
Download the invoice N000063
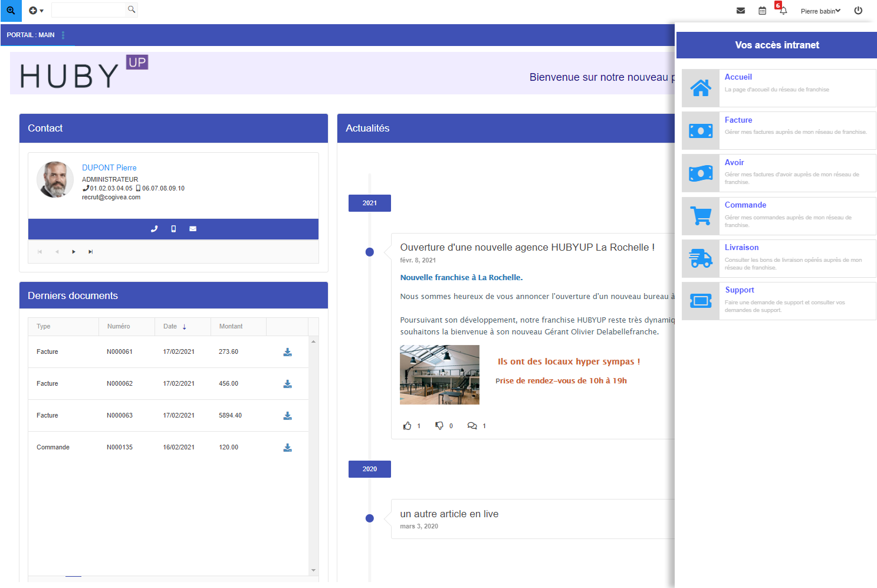click(x=287, y=416)
